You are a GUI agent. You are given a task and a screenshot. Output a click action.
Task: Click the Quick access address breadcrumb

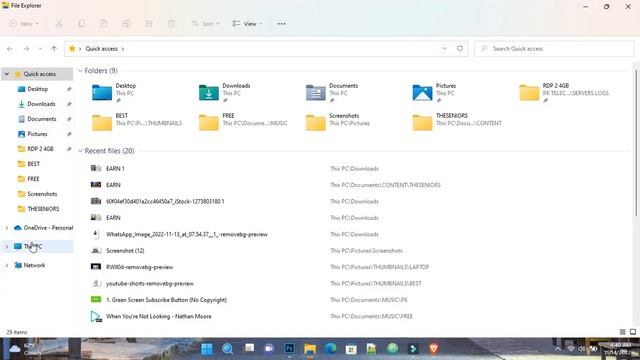point(101,49)
